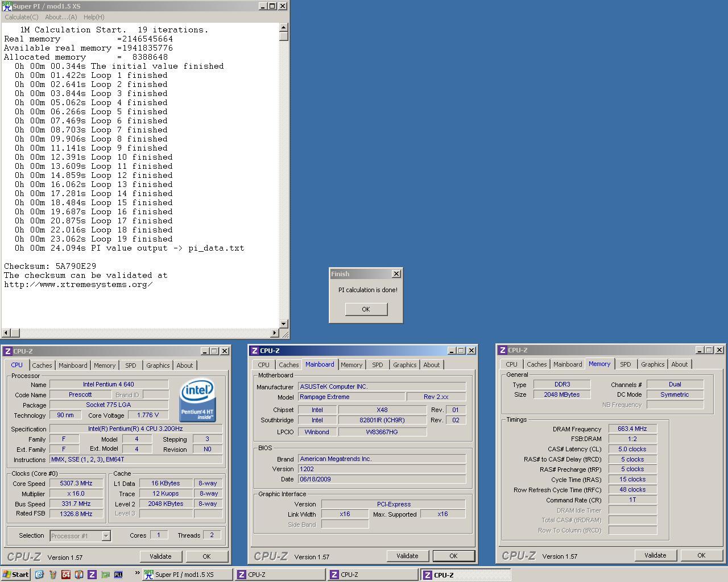Click the Super PI title bar icon

click(x=7, y=6)
